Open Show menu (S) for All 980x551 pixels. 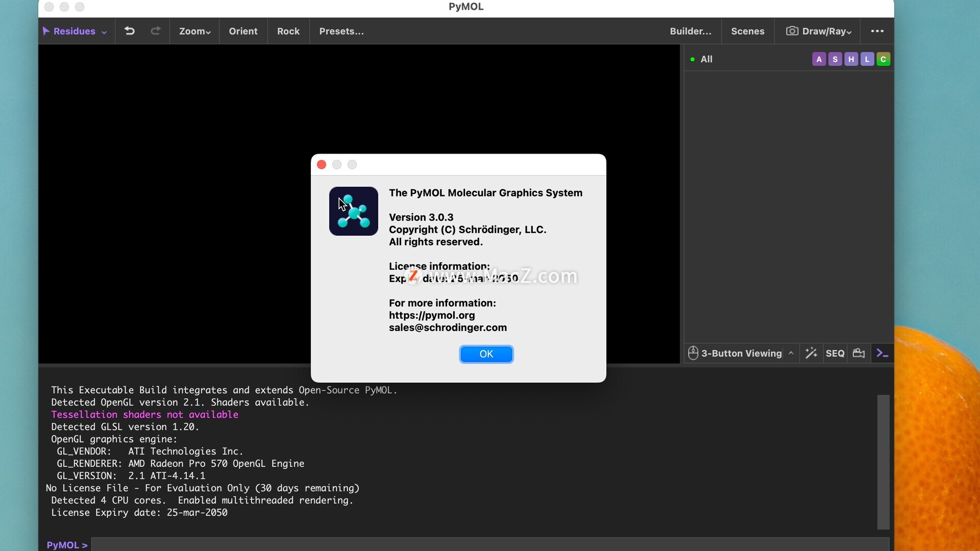(835, 59)
